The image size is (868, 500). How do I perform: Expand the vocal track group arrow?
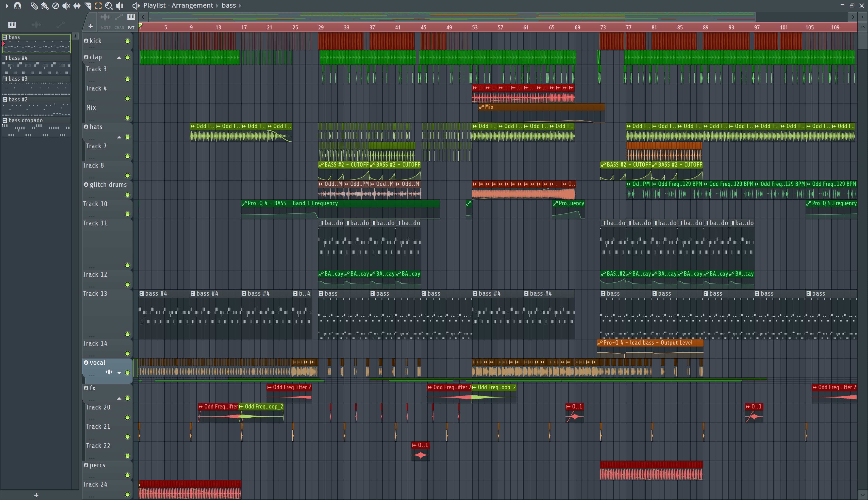[x=119, y=373]
